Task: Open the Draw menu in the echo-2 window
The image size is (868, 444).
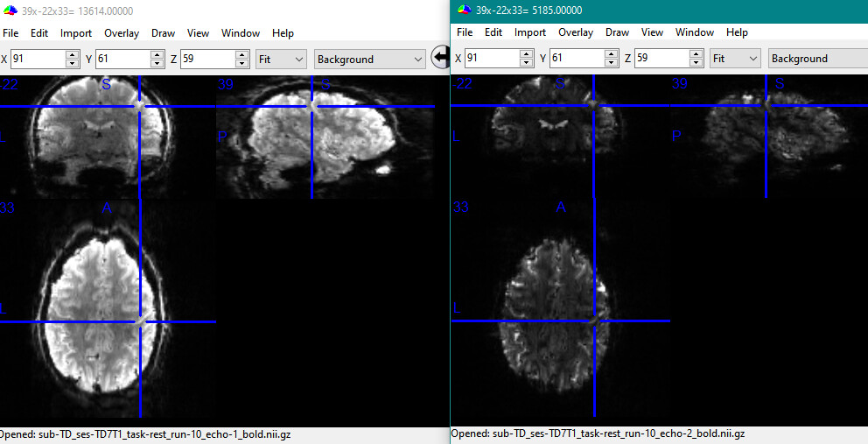Action: point(617,32)
